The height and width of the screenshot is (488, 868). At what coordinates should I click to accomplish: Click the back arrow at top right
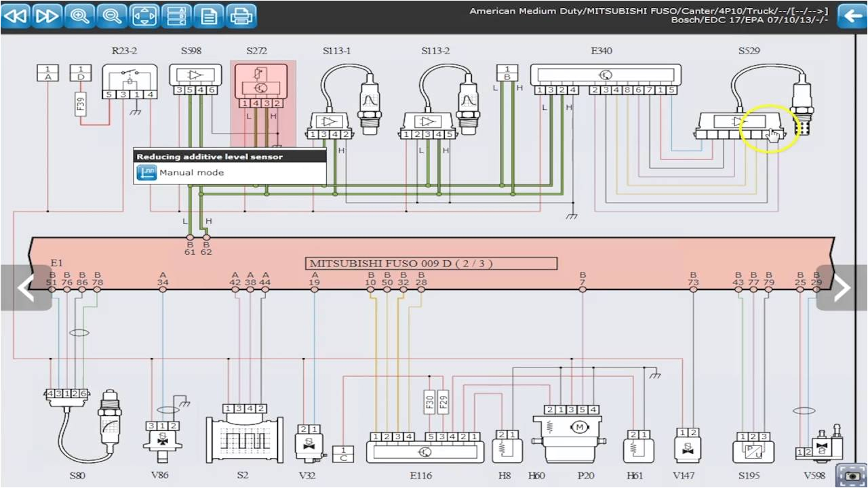(853, 15)
